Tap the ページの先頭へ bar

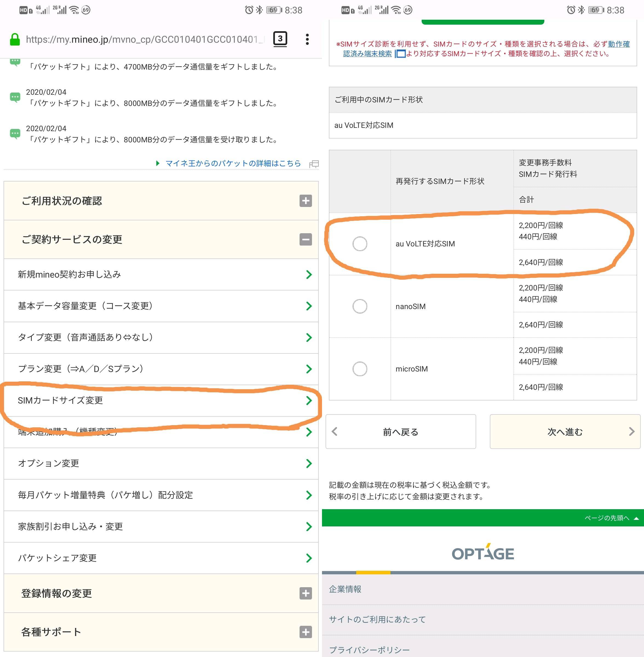(607, 518)
